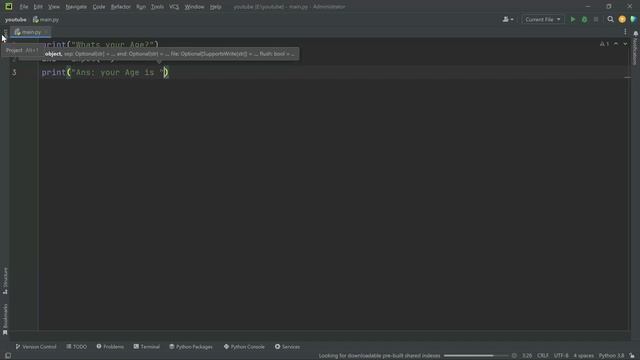The height and width of the screenshot is (360, 640).
Task: Click the Looking for downloadable shared indexes text
Action: (380, 356)
